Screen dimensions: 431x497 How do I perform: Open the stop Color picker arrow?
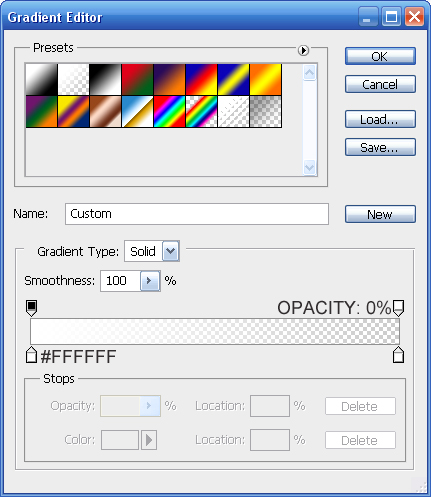click(x=149, y=440)
